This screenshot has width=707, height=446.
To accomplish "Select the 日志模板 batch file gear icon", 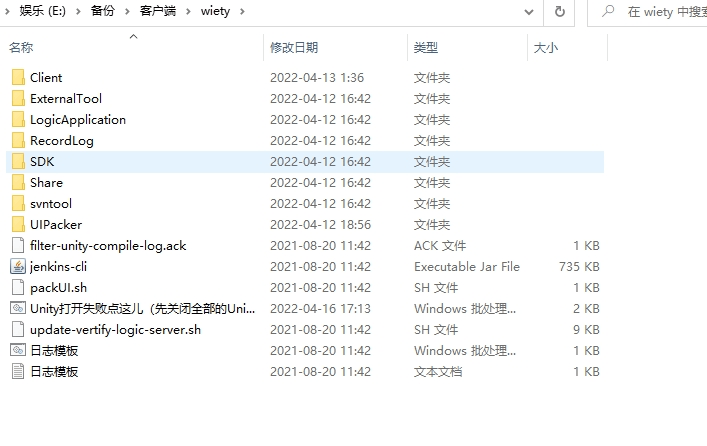I will click(18, 350).
